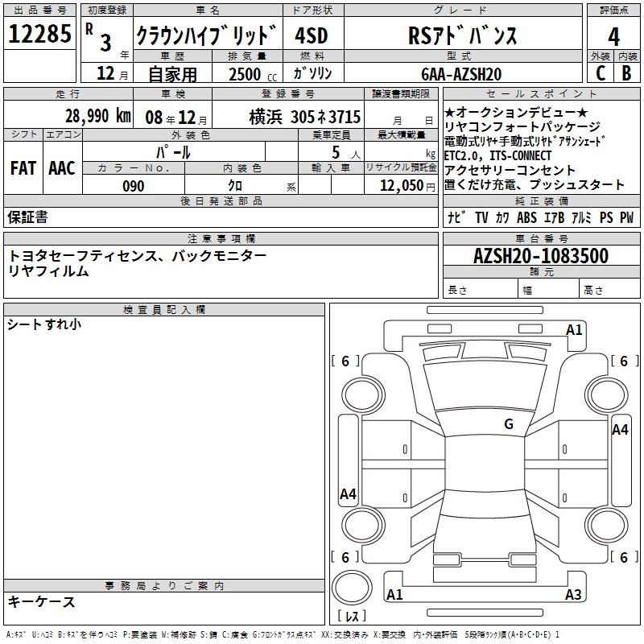Select the キーケース office notice

42,601
